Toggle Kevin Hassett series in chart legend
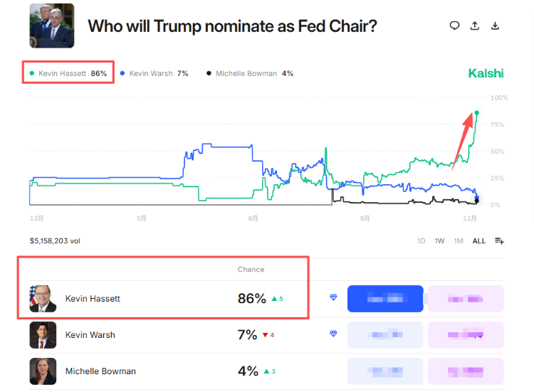 [69, 73]
